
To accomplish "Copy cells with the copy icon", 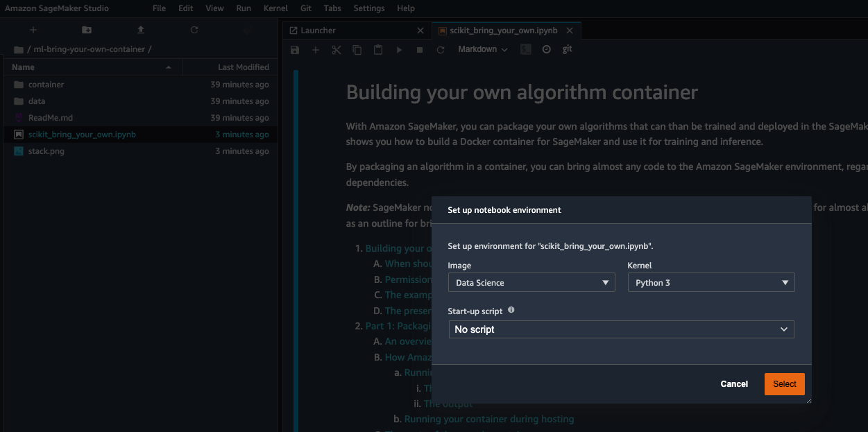I will click(357, 49).
